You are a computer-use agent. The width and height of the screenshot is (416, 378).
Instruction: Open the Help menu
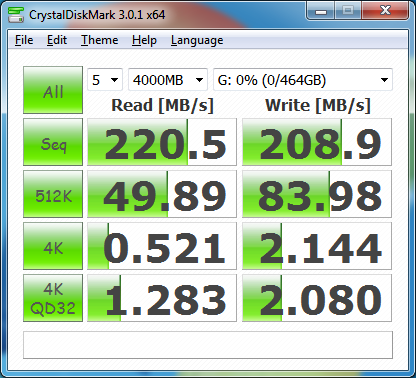coord(144,40)
